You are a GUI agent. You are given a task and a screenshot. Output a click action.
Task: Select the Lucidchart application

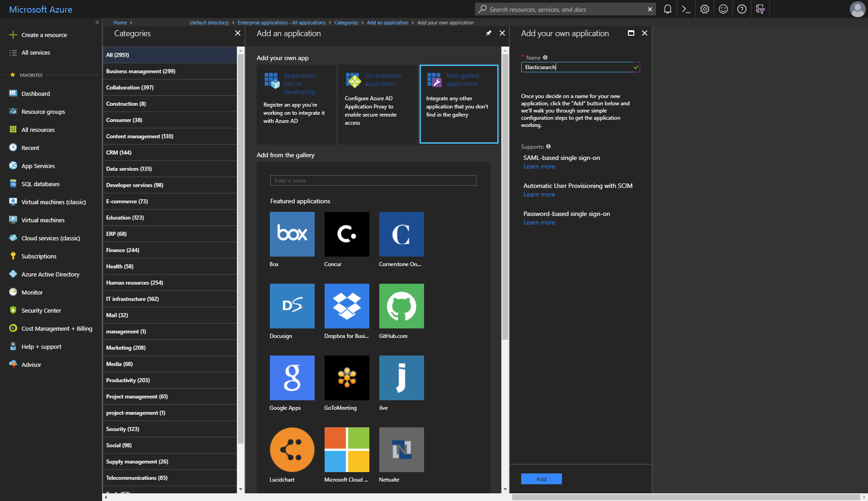(292, 449)
